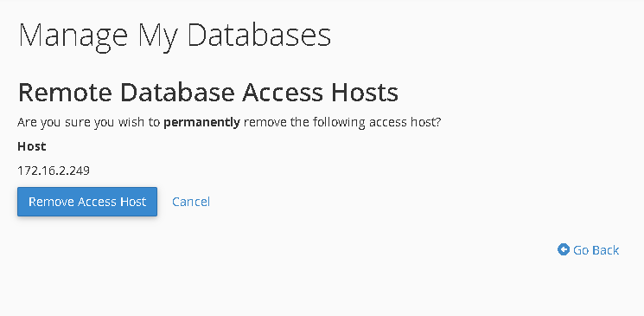This screenshot has height=316, width=644.
Task: Cancel the access host removal
Action: pos(191,202)
